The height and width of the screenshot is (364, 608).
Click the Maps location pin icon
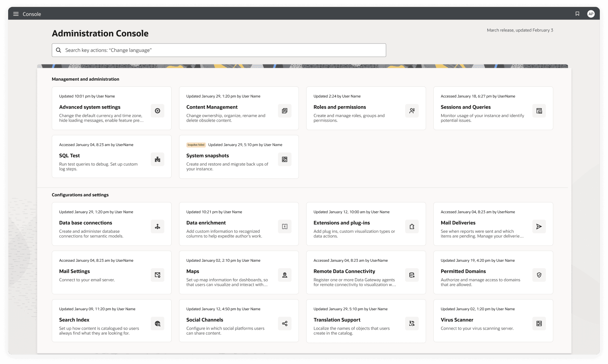coord(285,275)
